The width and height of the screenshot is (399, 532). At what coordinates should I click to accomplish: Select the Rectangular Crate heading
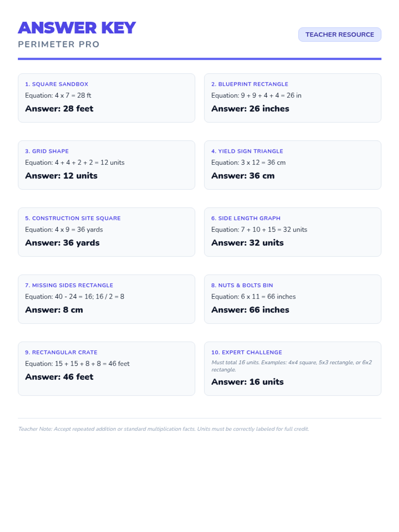click(x=61, y=352)
